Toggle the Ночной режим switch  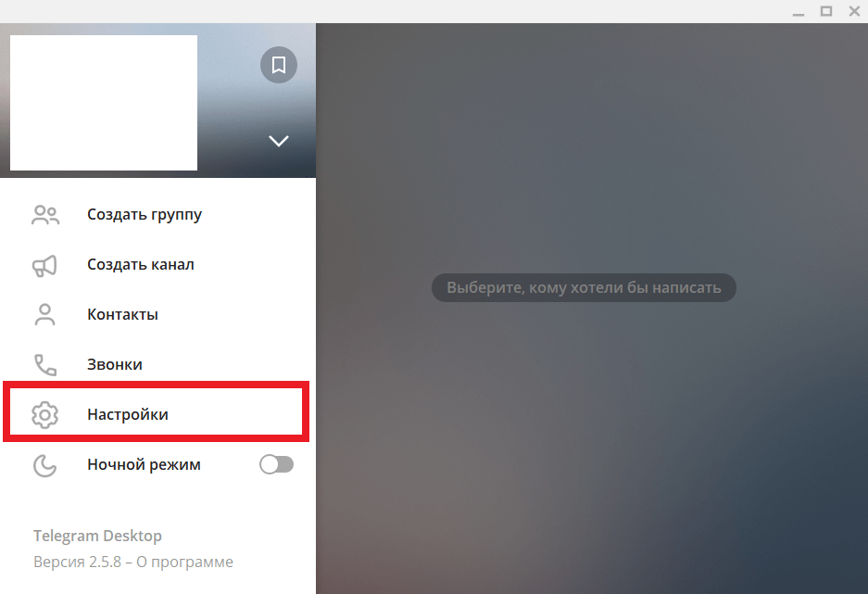point(277,464)
